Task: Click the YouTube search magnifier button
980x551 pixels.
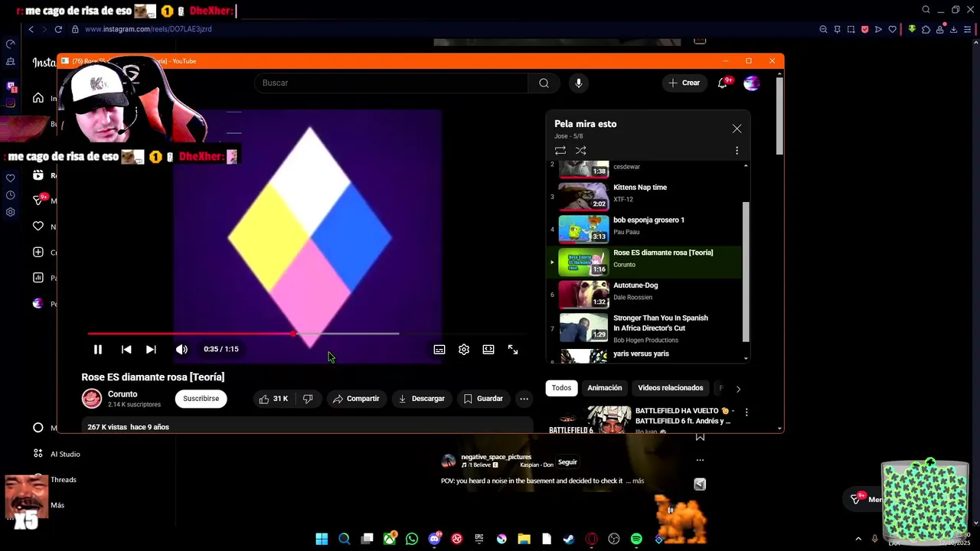Action: [544, 83]
